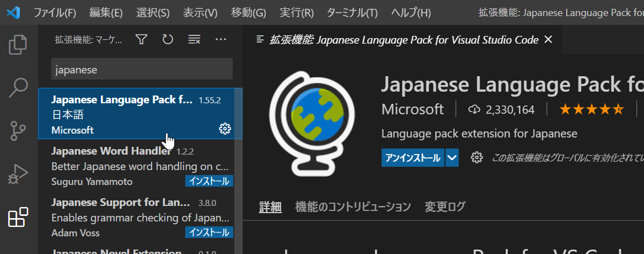Click the star rating of the extension
The height and width of the screenshot is (254, 644).
(592, 109)
